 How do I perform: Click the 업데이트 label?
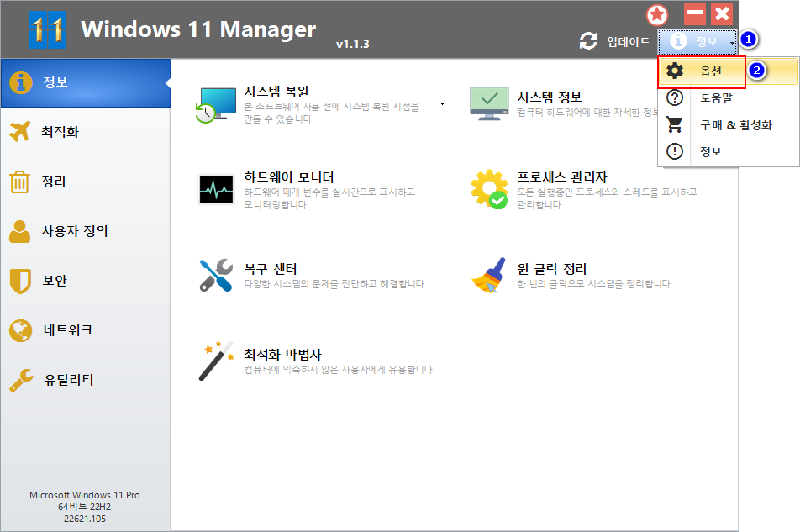coord(628,41)
